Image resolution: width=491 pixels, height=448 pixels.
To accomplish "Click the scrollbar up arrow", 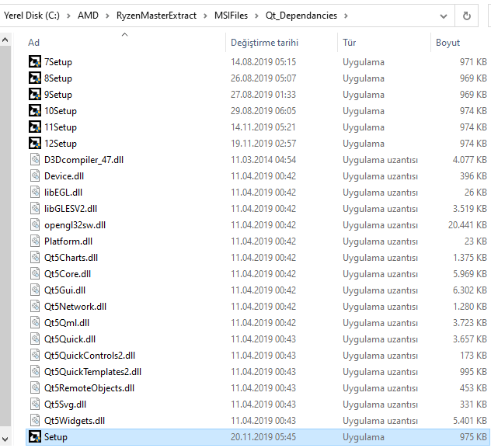I will (x=5, y=40).
